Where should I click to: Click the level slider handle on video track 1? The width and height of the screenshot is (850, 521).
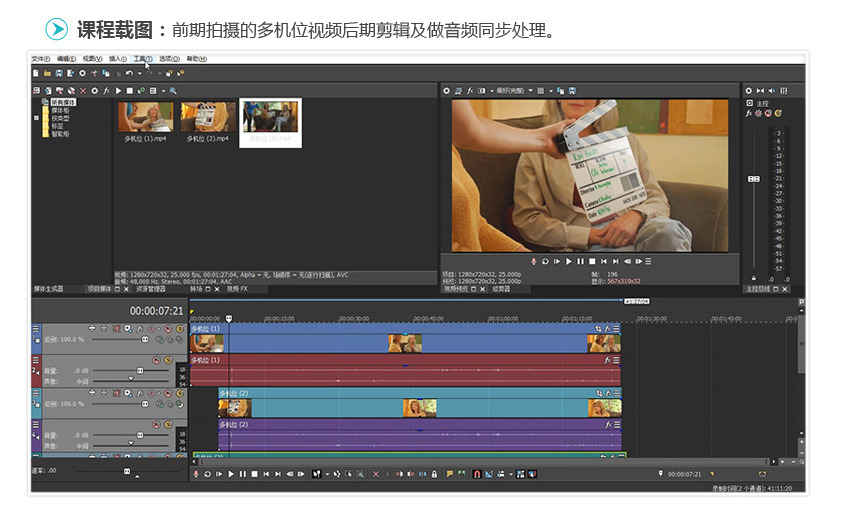coord(145,339)
